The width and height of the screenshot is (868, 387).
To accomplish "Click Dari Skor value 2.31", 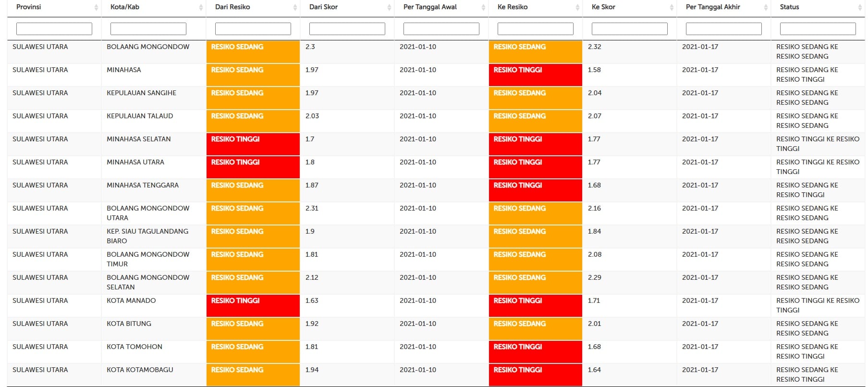I will point(312,209).
